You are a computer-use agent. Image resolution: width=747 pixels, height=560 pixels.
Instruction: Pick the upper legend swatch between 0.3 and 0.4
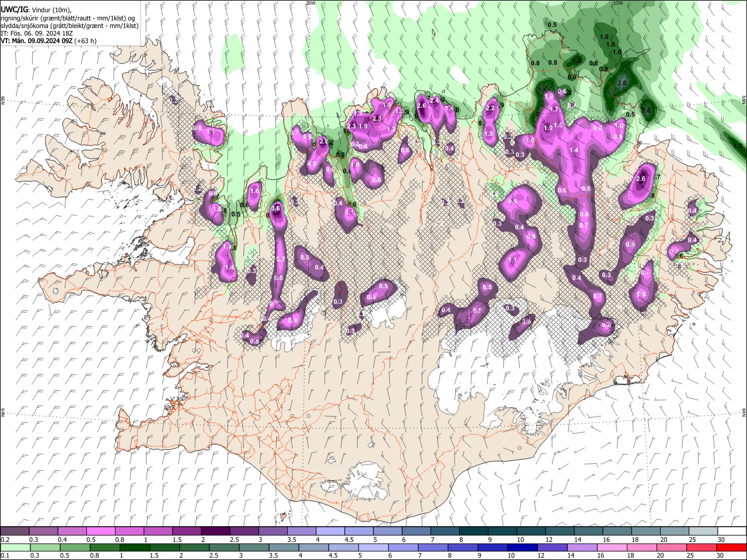point(44,531)
